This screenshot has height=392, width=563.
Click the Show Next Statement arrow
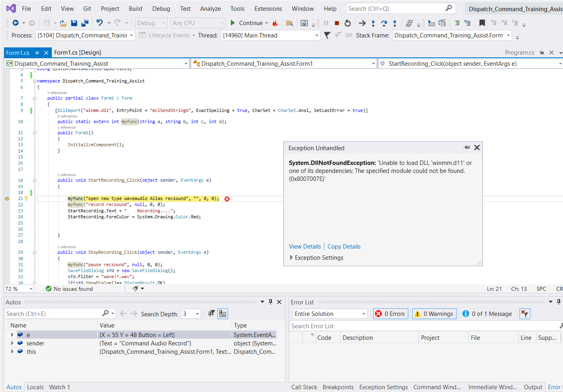[x=362, y=23]
